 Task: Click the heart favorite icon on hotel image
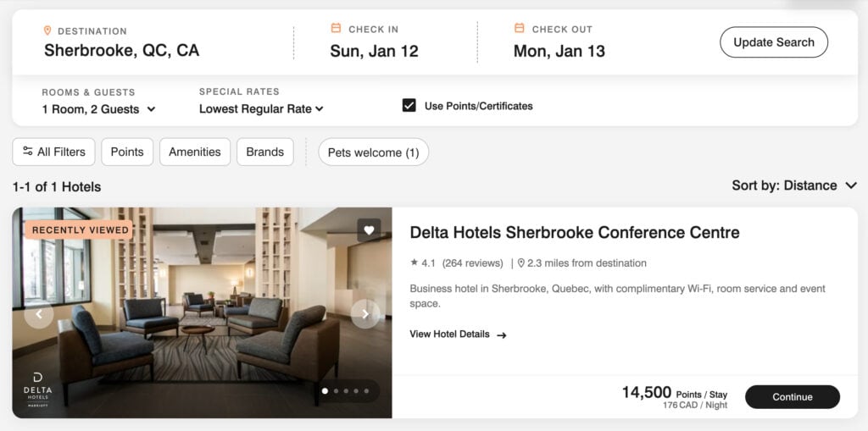tap(369, 229)
